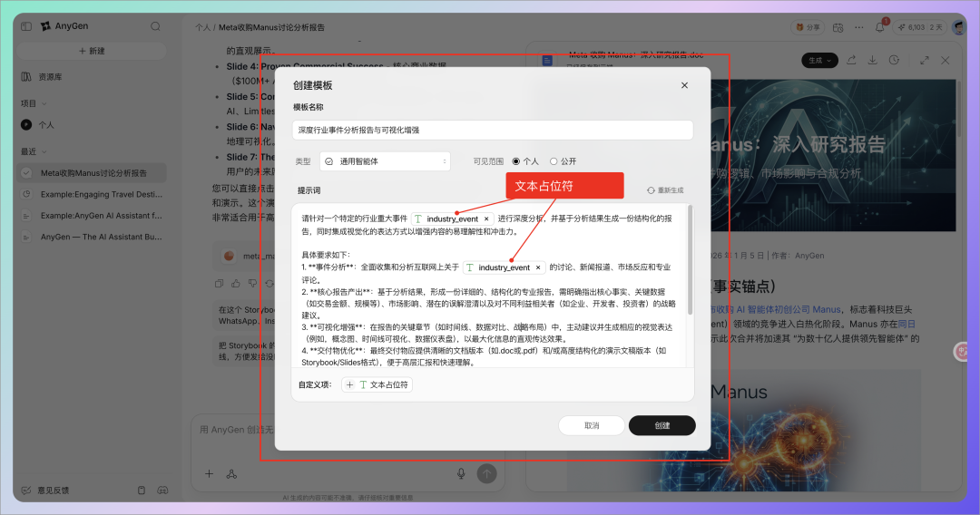Open Meta收购Manus讨论分析报告 in recent list
The width and height of the screenshot is (980, 515).
[92, 173]
